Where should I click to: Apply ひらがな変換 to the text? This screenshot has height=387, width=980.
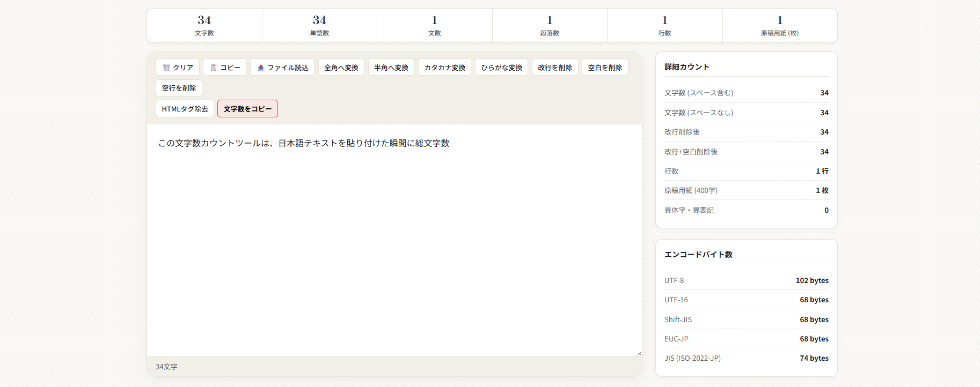coord(502,68)
